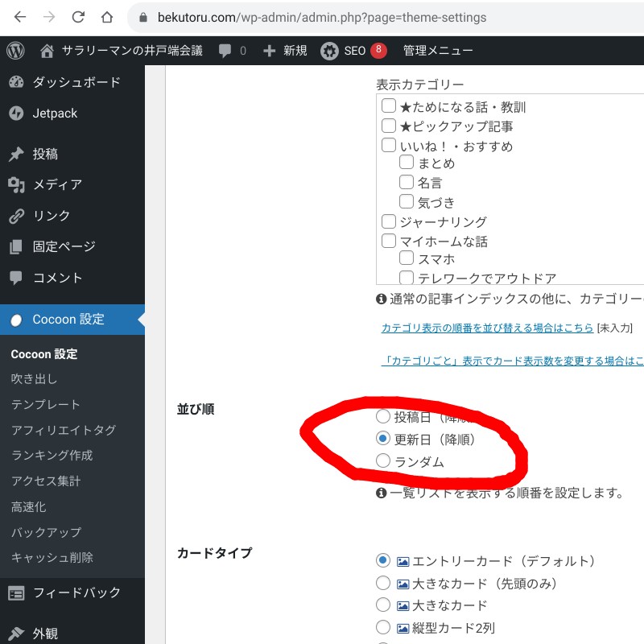This screenshot has width=644, height=644.
Task: Click the メディア icon
Action: coord(16,185)
